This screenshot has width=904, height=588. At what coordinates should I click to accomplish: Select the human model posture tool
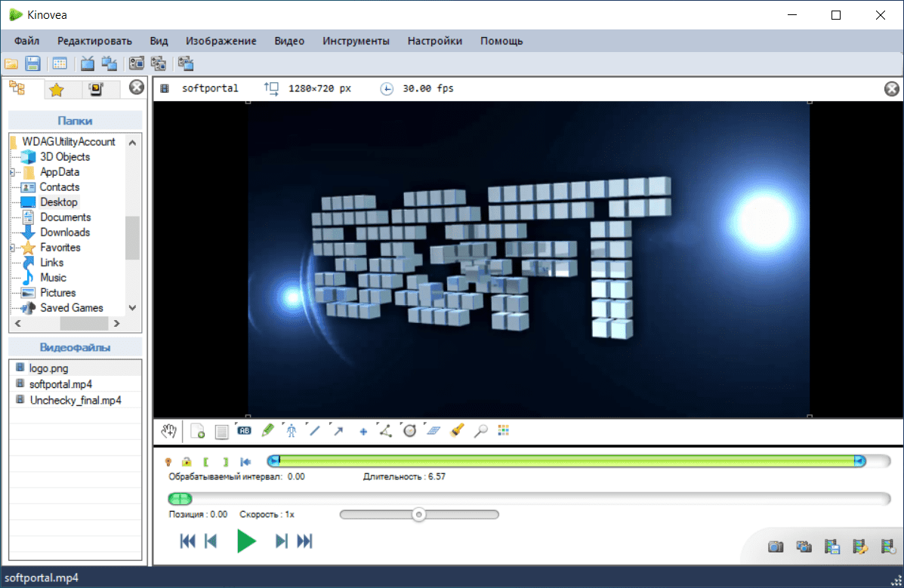(x=292, y=431)
